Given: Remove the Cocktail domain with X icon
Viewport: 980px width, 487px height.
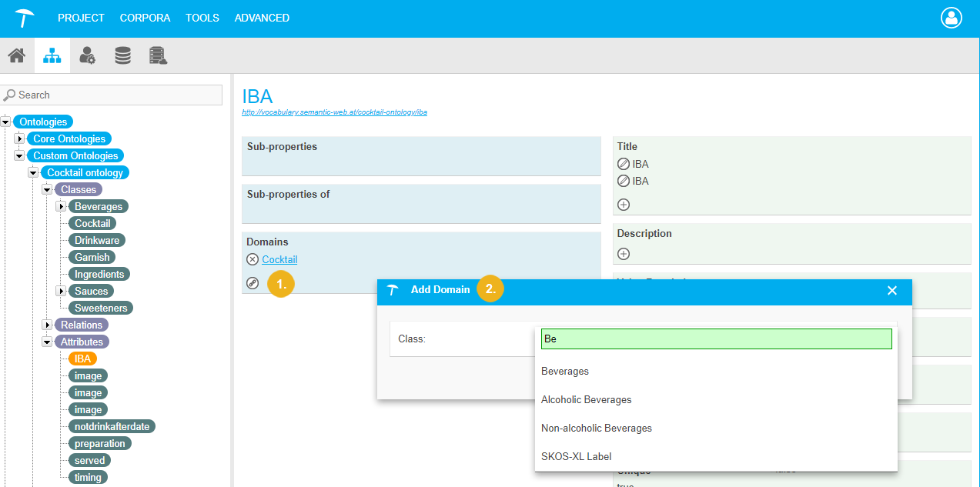Looking at the screenshot, I should coord(253,260).
